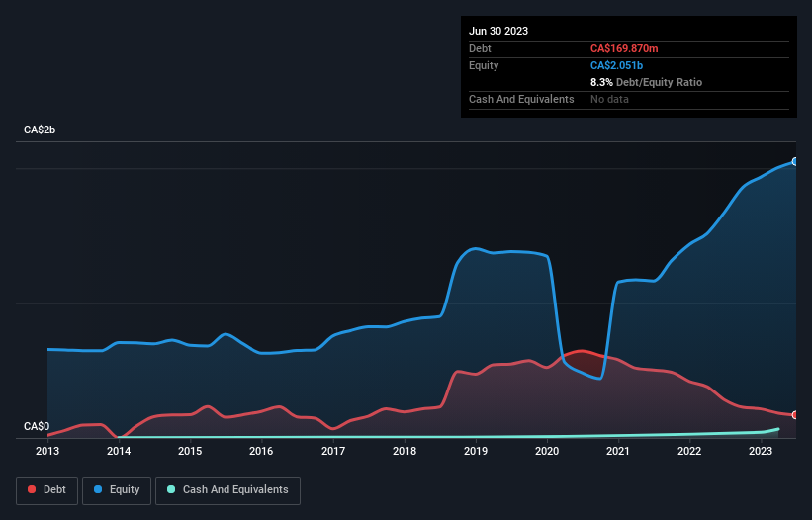812x520 pixels.
Task: Select the 2016 x-axis label
Action: pyautogui.click(x=261, y=451)
